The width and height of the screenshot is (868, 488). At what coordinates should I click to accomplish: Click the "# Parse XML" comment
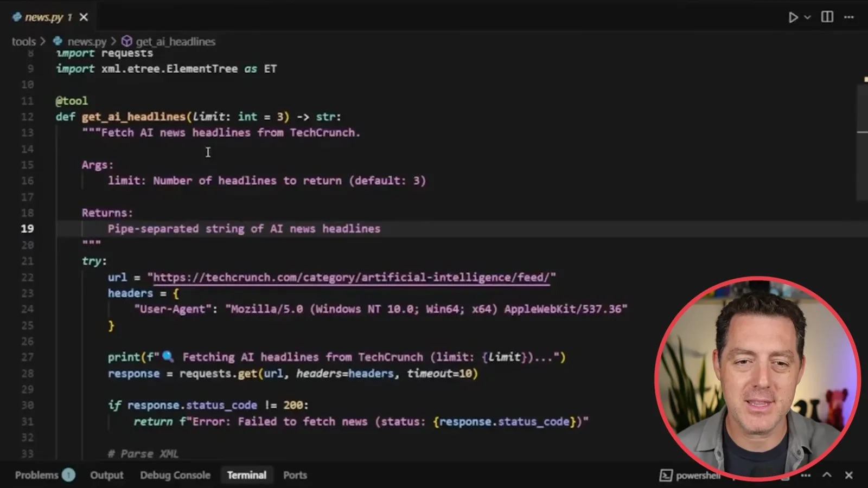pyautogui.click(x=143, y=454)
